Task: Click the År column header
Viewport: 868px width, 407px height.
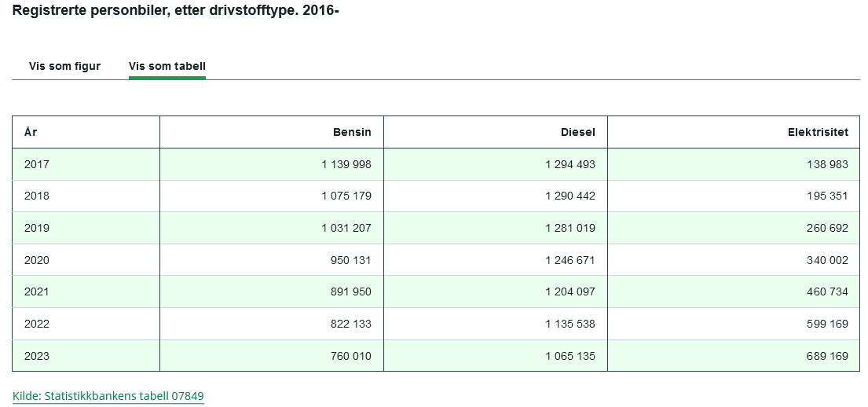Action: tap(86, 132)
